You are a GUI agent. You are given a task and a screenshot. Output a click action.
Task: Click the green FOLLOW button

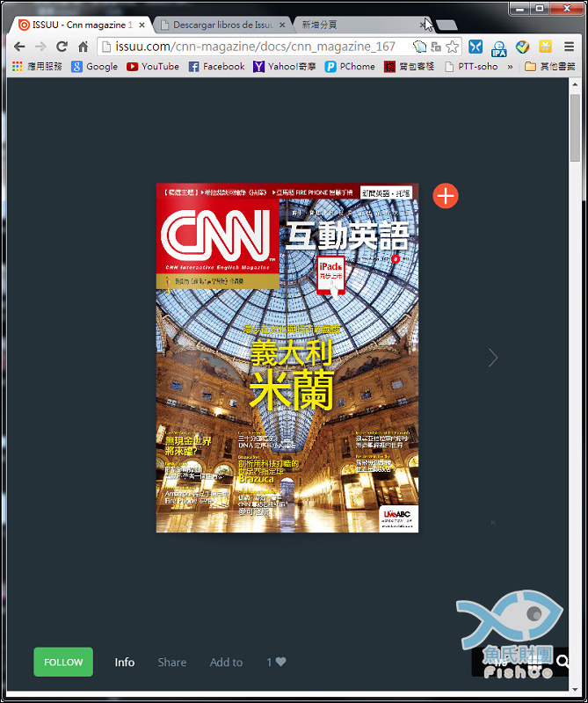(x=63, y=662)
